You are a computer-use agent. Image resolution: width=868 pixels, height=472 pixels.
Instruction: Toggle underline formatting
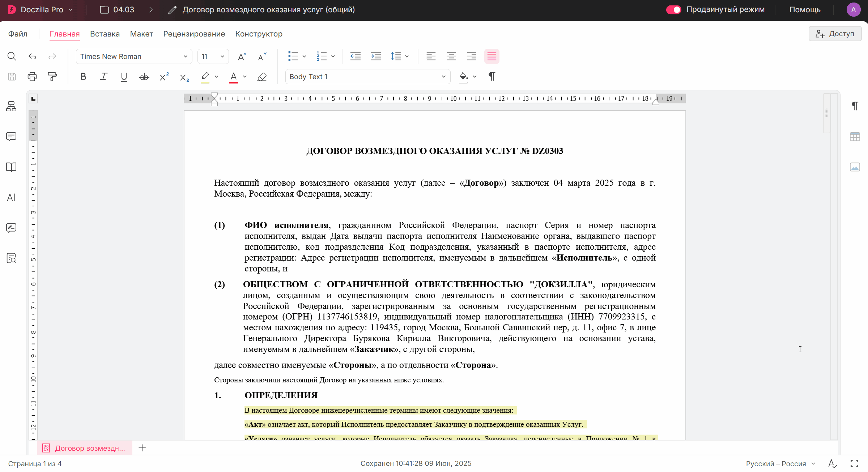pos(124,77)
